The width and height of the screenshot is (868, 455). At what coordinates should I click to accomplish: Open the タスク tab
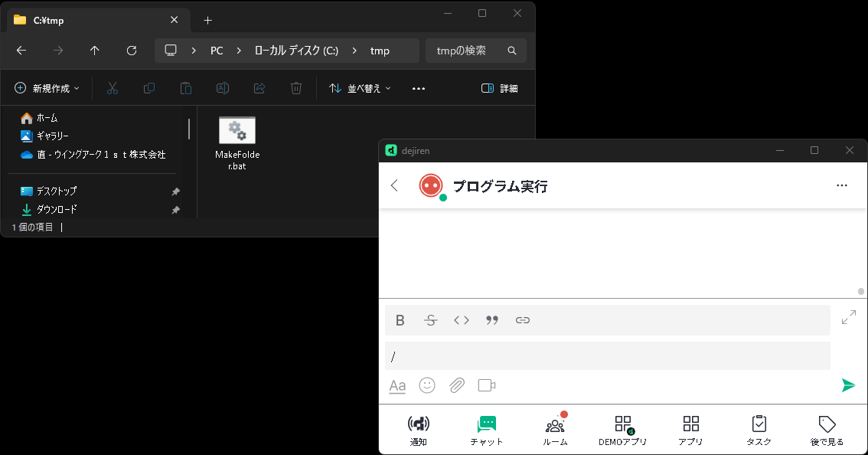pyautogui.click(x=759, y=430)
